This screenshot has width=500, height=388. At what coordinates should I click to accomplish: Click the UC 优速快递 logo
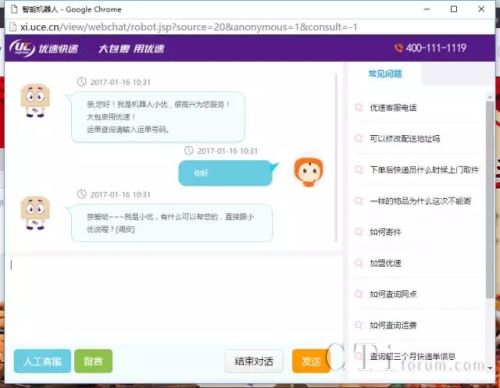44,48
